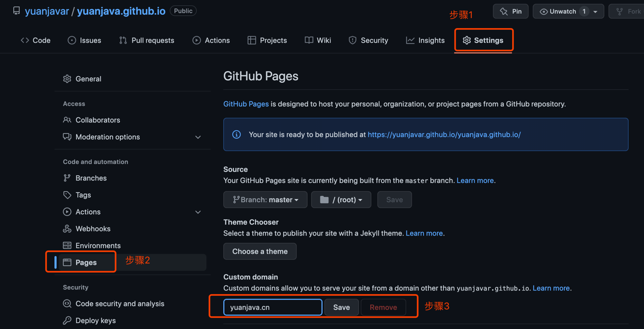
Task: Open Branches settings
Action: (x=91, y=178)
